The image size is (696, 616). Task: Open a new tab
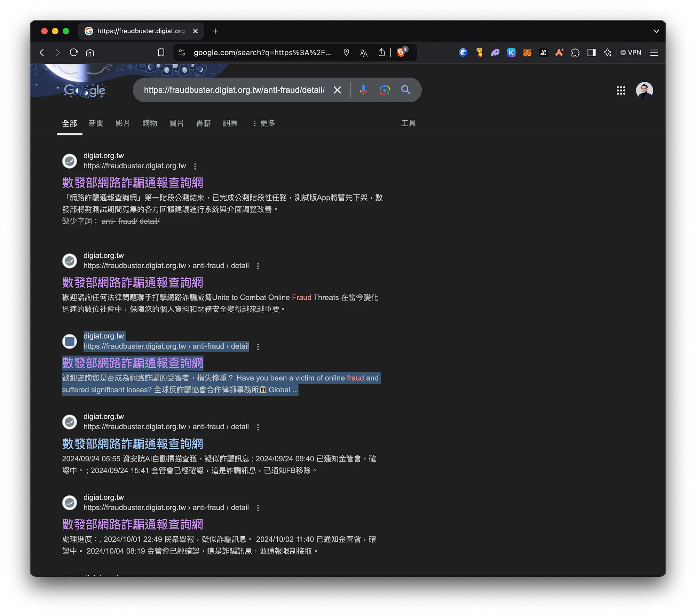click(x=215, y=31)
